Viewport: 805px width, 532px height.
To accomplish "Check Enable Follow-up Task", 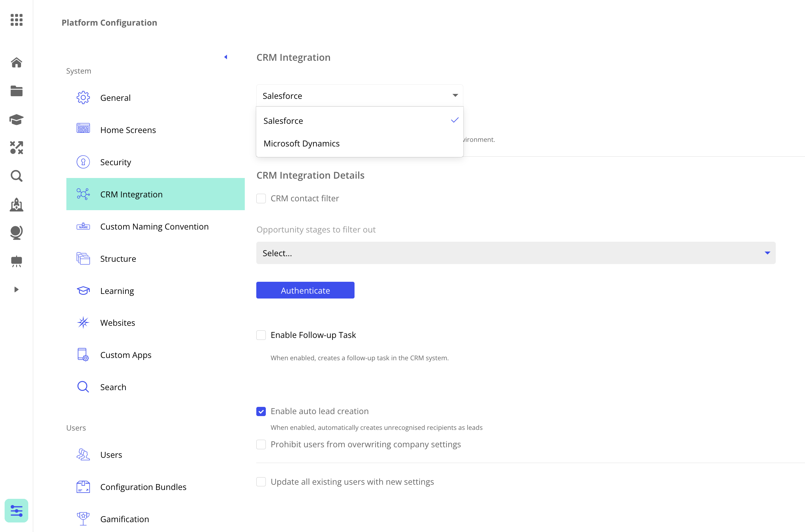I will [x=261, y=335].
